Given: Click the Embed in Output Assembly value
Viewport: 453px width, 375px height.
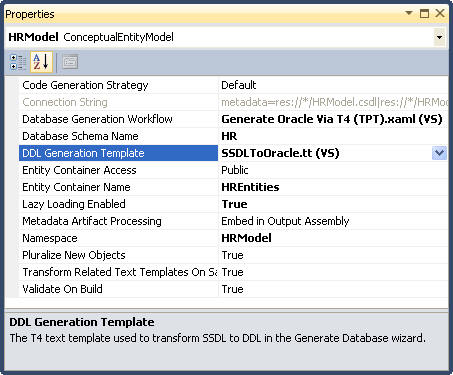Looking at the screenshot, I should (x=285, y=221).
